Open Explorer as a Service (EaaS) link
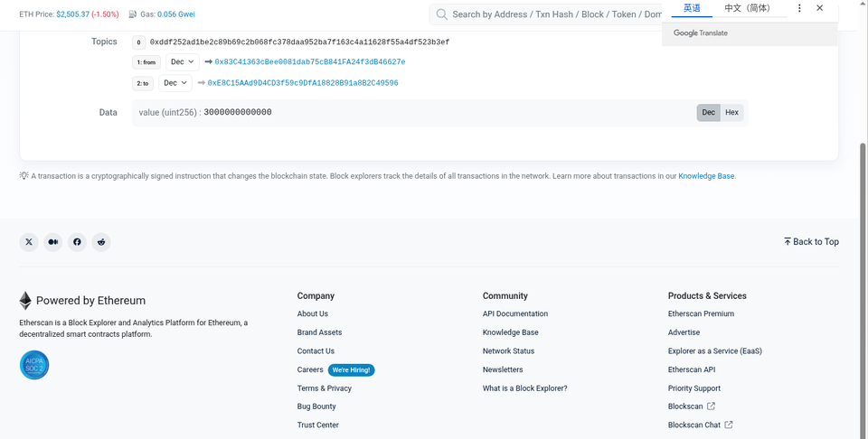Viewport: 868px width, 439px height. click(714, 351)
